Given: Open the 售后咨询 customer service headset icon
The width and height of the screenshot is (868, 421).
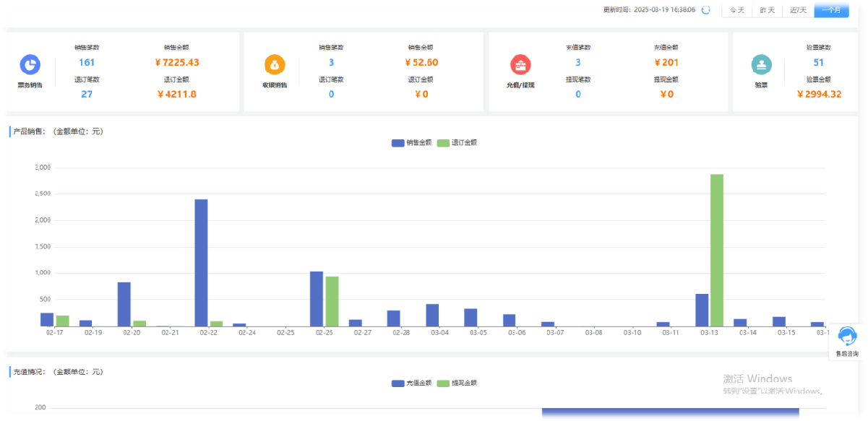Looking at the screenshot, I should [x=847, y=337].
